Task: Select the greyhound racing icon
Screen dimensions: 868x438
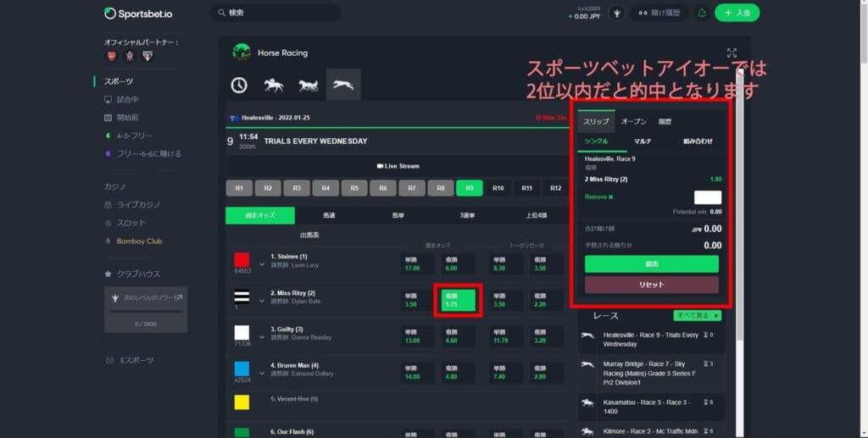Action: coord(343,85)
